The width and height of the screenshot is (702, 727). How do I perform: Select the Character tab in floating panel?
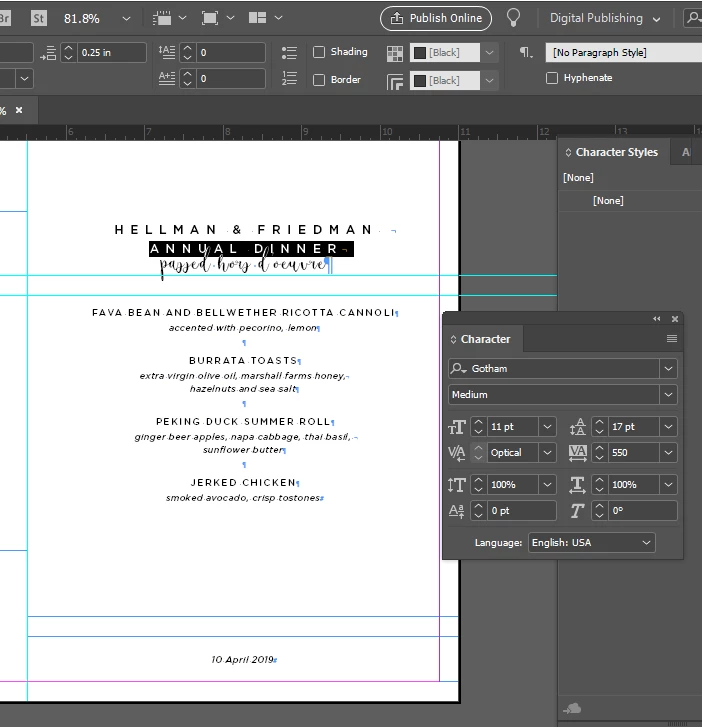point(485,339)
